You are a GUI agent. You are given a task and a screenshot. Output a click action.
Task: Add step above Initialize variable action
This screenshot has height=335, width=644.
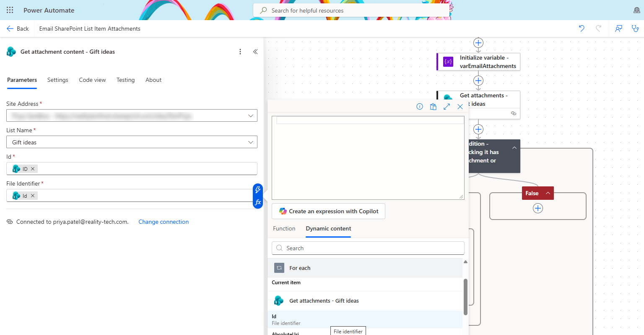coord(478,43)
